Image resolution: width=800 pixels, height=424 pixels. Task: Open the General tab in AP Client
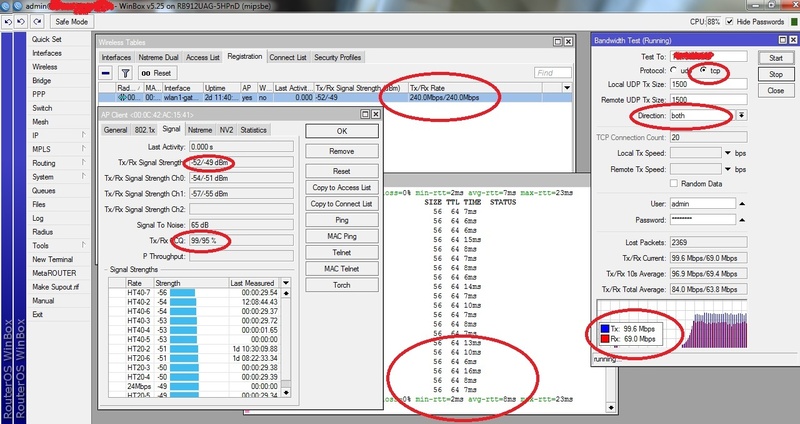click(x=115, y=130)
